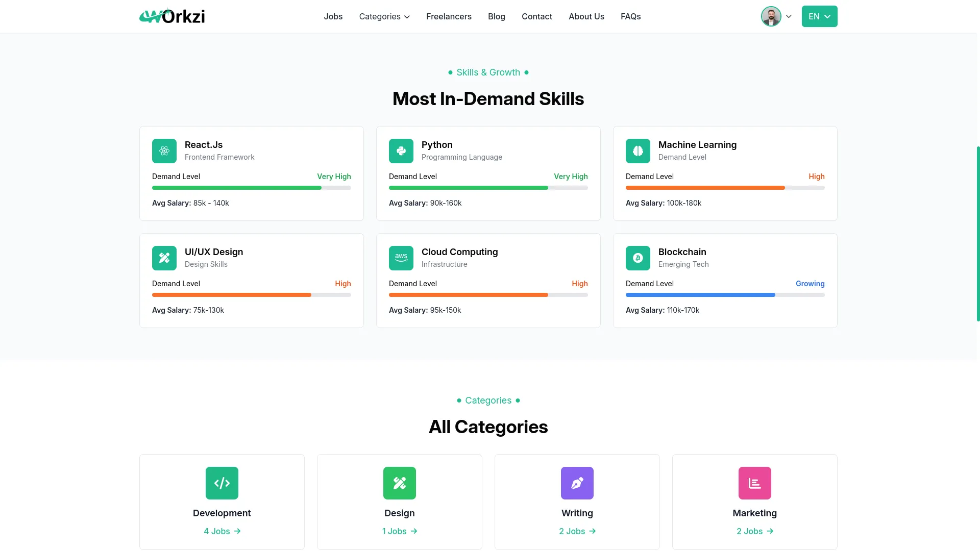Screen dimensions: 980x551
Task: Click the AWS Cloud Computing icon
Action: tap(401, 258)
